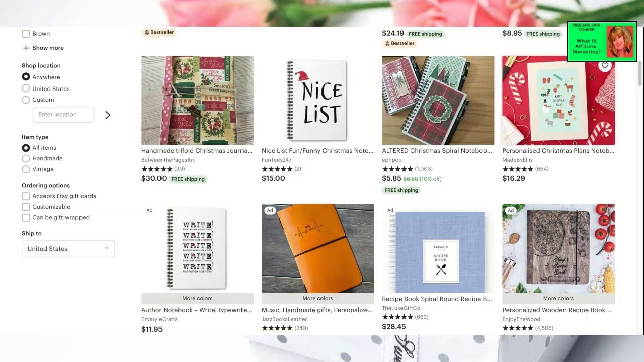Click the Bestseller badge above the trifold journal

click(x=159, y=32)
